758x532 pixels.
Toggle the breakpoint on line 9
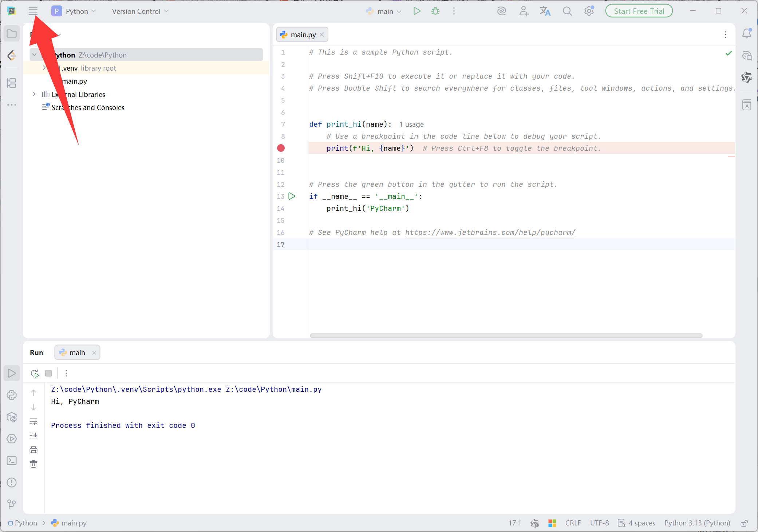click(x=281, y=148)
